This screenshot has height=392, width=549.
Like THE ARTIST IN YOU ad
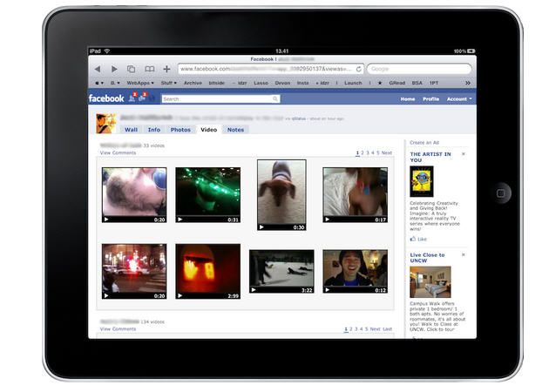[x=420, y=239]
